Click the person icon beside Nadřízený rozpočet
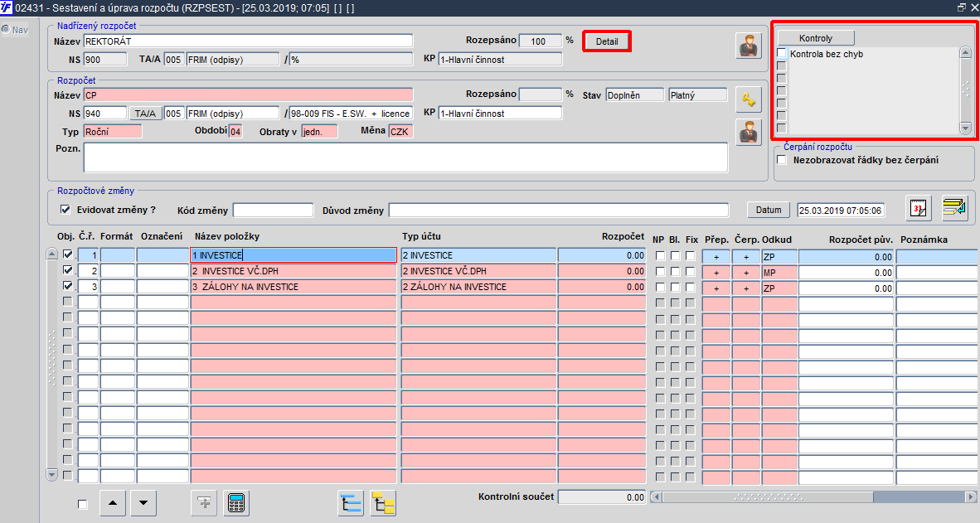 pos(748,46)
